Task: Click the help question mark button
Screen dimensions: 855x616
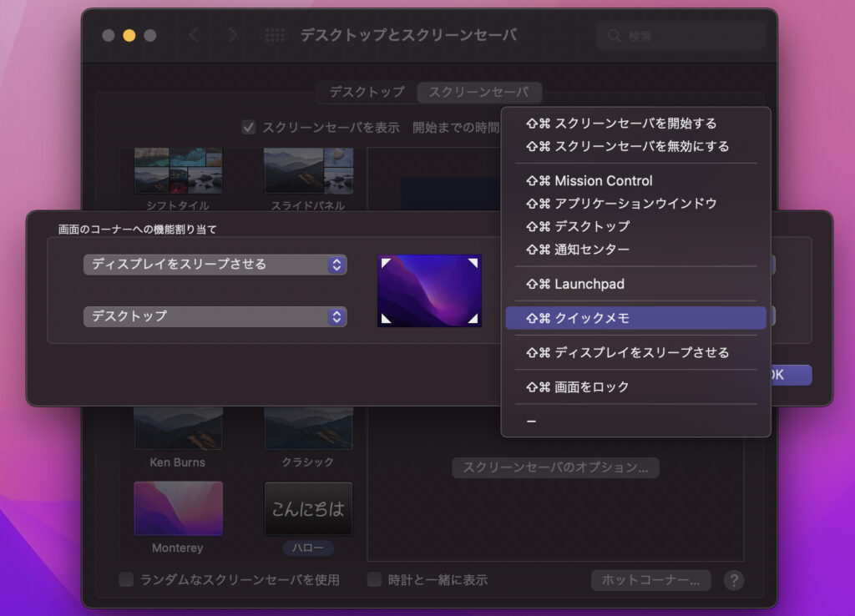Action: [x=734, y=580]
